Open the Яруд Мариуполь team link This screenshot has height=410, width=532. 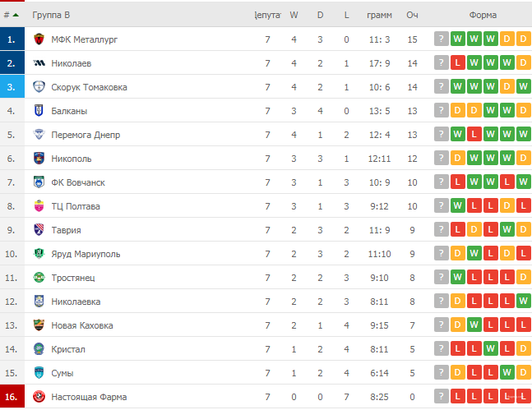(x=86, y=254)
